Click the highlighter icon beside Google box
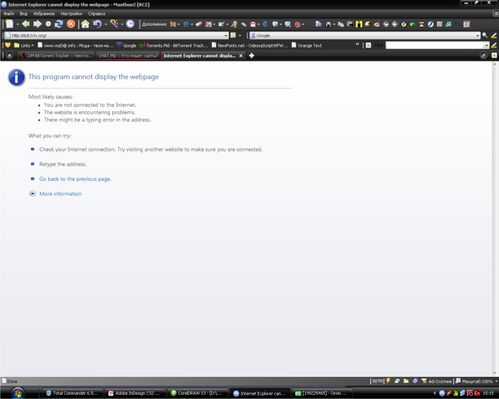 [x=494, y=35]
